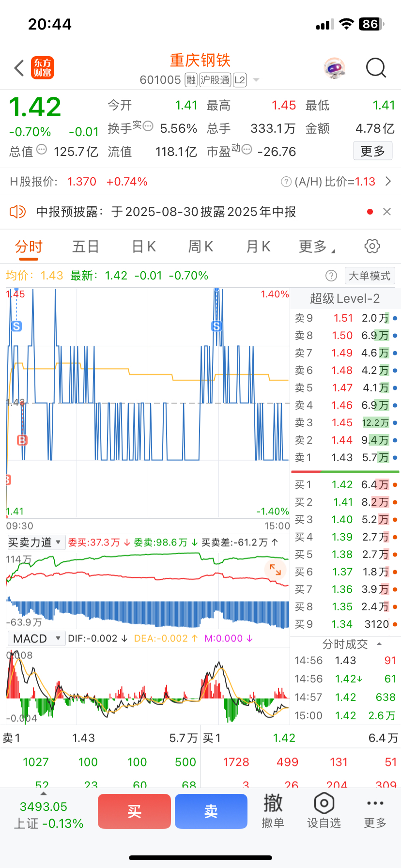
Task: Open 总值 info circle icon
Action: (x=42, y=149)
